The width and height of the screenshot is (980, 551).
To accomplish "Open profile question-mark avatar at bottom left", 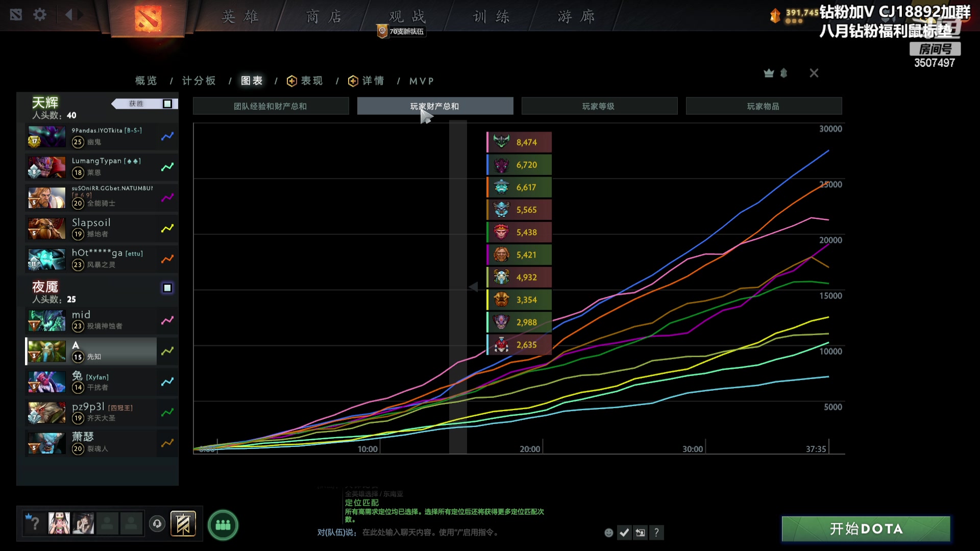I will (34, 523).
